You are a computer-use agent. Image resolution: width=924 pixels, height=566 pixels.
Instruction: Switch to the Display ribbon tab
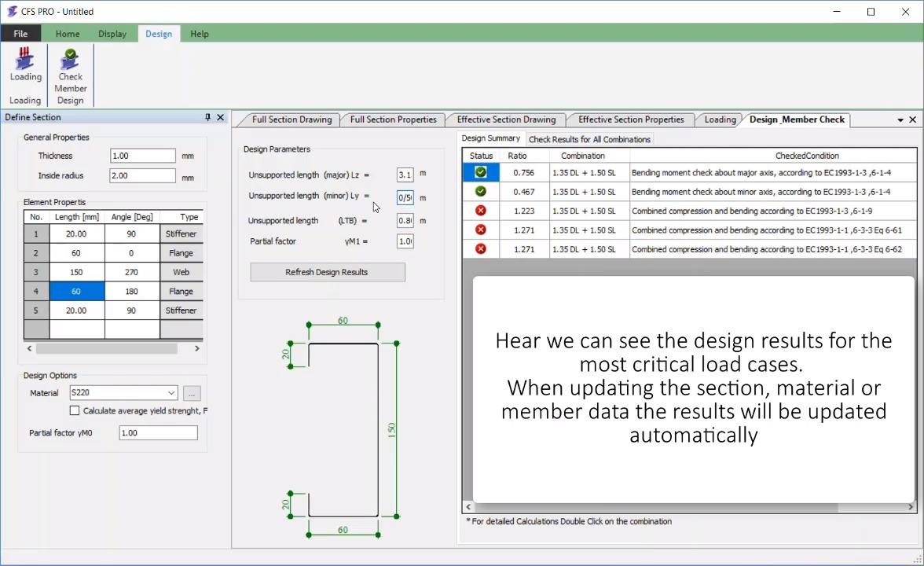(112, 34)
